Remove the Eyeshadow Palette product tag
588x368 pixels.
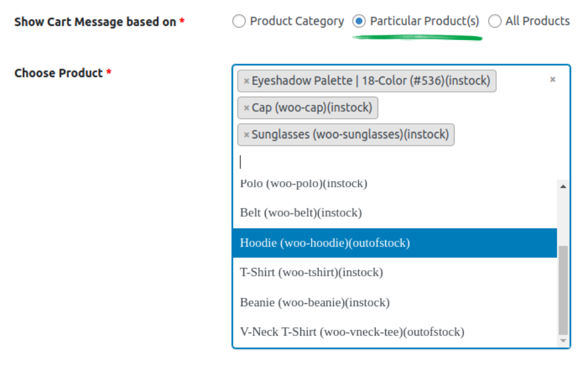pos(246,81)
